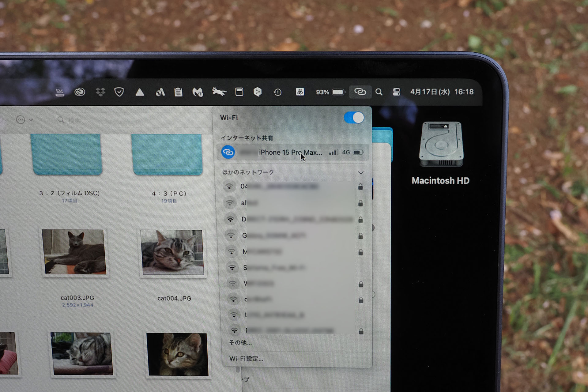Click その他... in the Wi-Fi menu
This screenshot has width=588, height=392.
point(240,343)
